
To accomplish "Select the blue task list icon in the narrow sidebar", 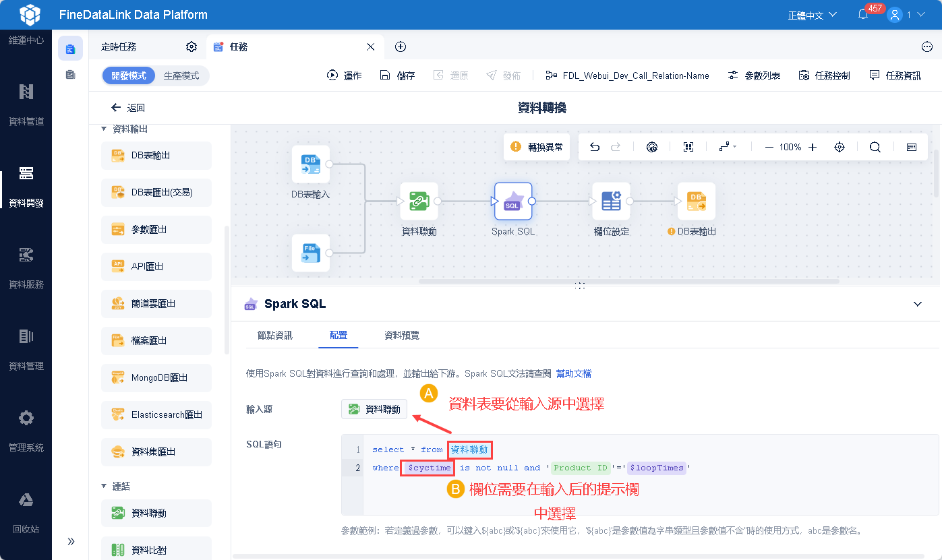I will click(70, 49).
